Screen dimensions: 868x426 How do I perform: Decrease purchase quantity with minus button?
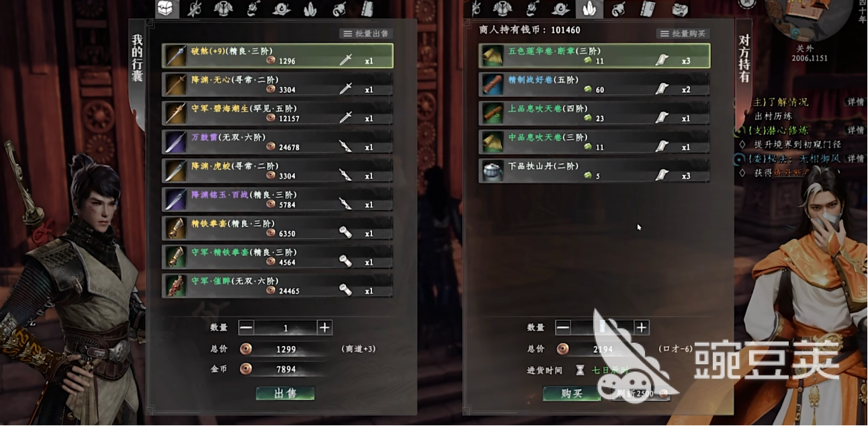563,328
